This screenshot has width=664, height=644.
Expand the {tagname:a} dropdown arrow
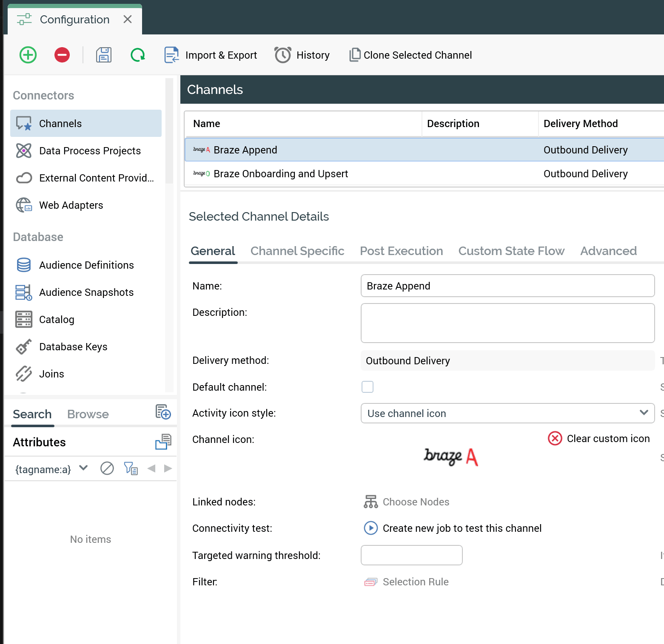pyautogui.click(x=83, y=468)
